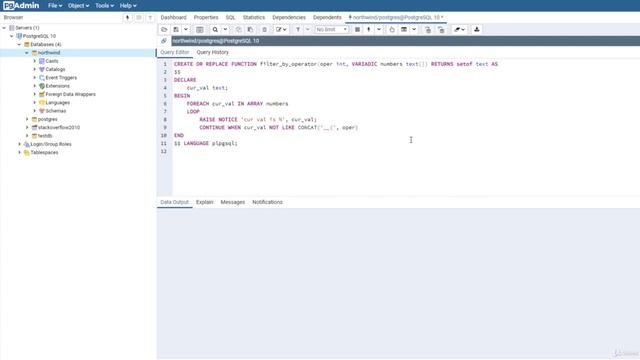Click the Open File folder icon

point(164,29)
